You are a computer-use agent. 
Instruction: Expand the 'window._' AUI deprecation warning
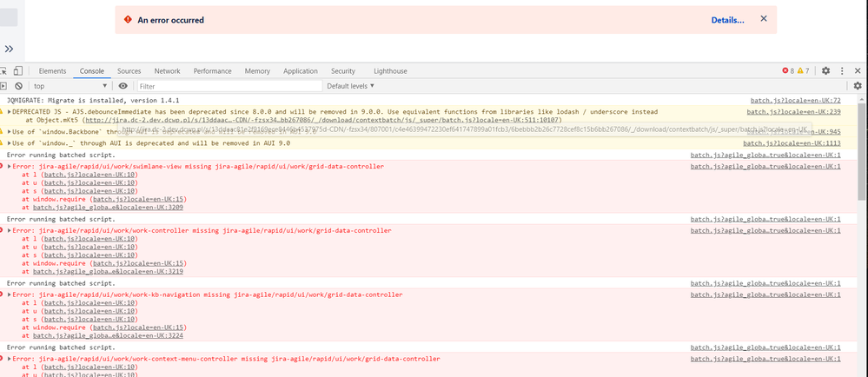click(x=9, y=142)
